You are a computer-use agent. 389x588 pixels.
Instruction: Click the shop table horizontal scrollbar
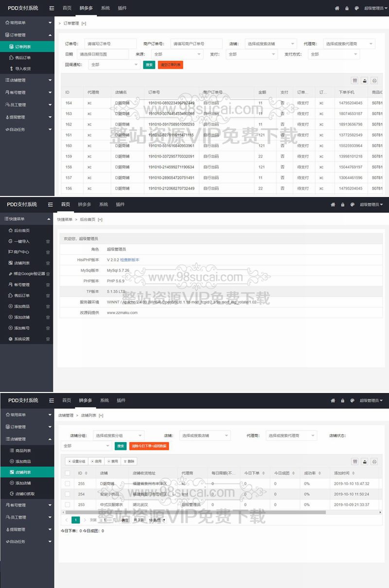click(194, 512)
